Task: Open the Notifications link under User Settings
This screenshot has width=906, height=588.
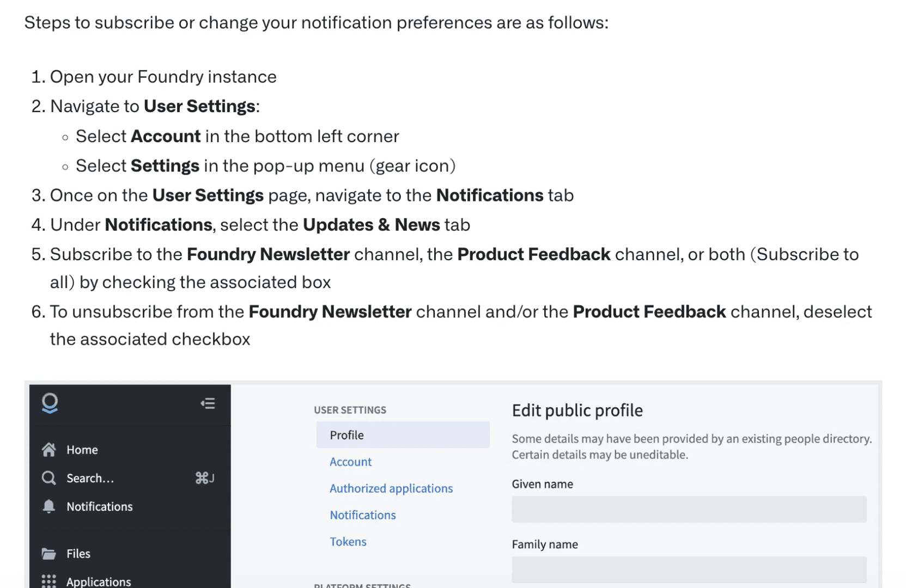Action: pyautogui.click(x=363, y=515)
